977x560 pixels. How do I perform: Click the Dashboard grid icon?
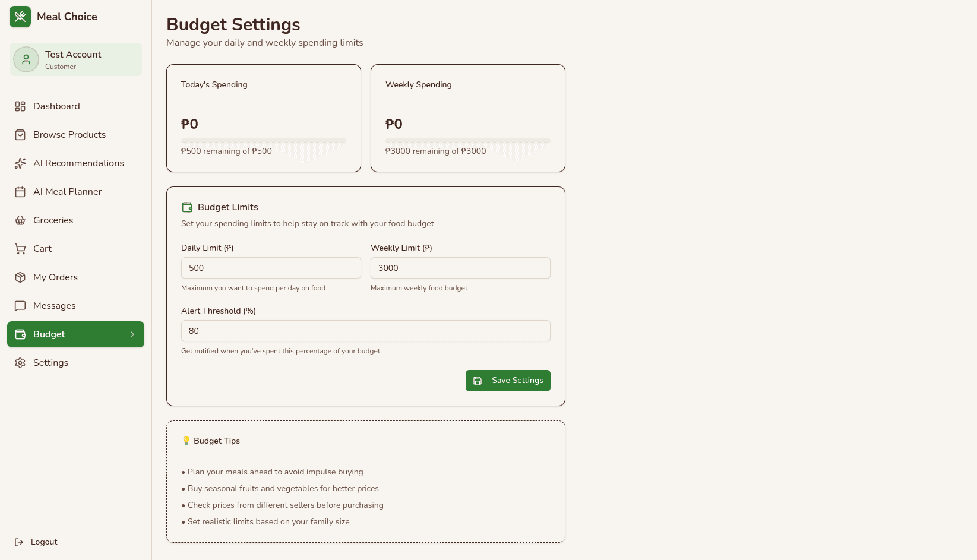[20, 106]
